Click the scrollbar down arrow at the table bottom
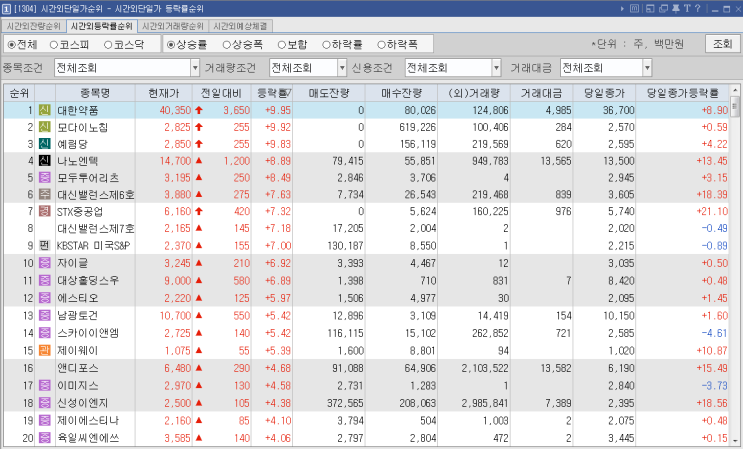The image size is (743, 449). [x=735, y=440]
